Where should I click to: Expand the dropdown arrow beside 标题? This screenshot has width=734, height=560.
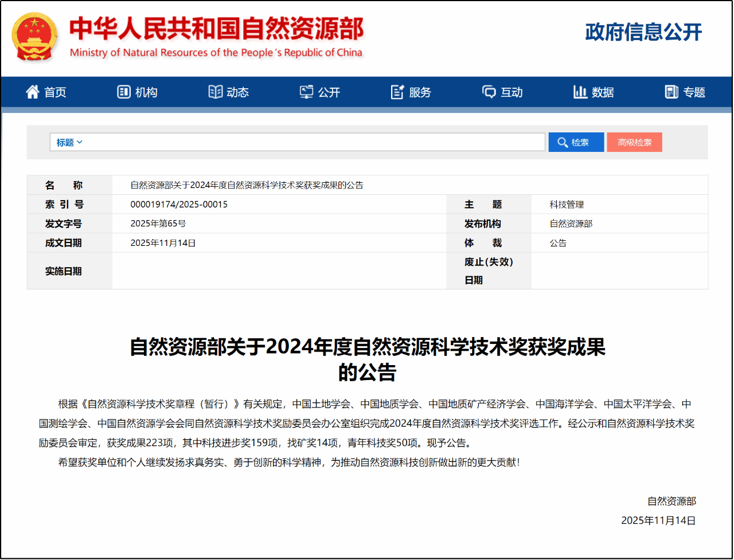click(80, 142)
